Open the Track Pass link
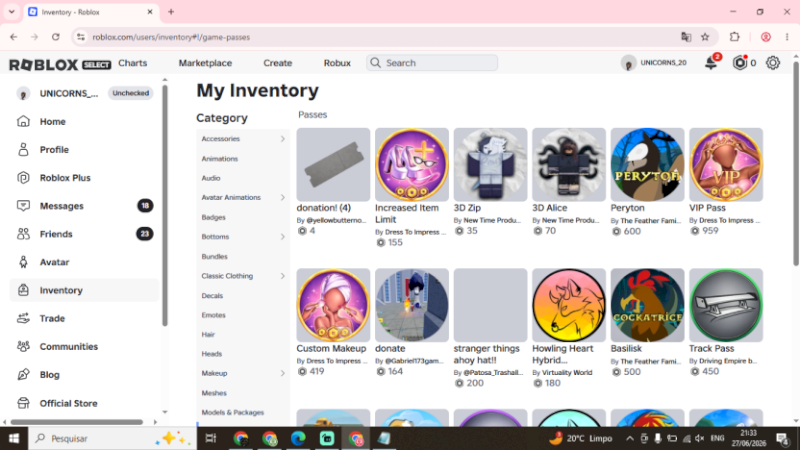Viewport: 800px width, 450px height. (x=711, y=348)
